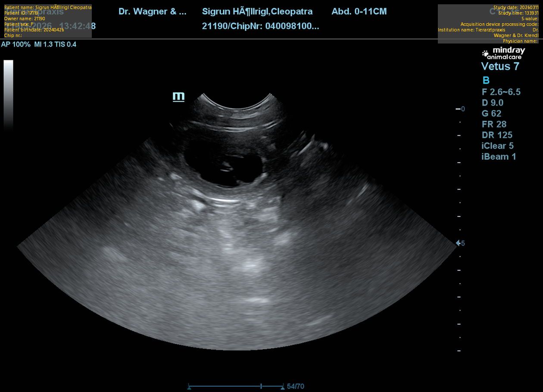The image size is (543, 392).
Task: Click the AP 100% acoustic power value
Action: point(16,44)
